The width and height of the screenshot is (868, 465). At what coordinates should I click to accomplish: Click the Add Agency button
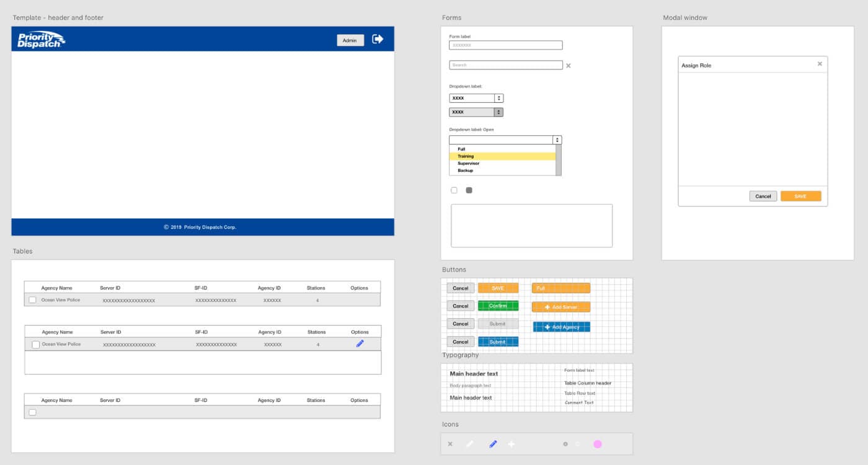560,326
